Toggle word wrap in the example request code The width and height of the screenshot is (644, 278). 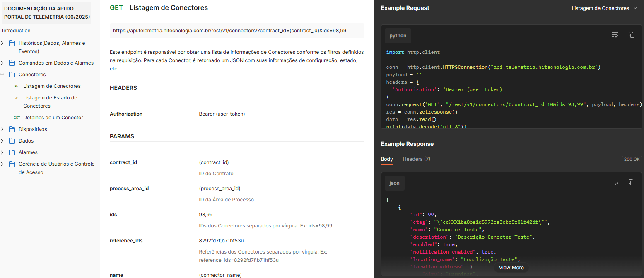pos(615,35)
